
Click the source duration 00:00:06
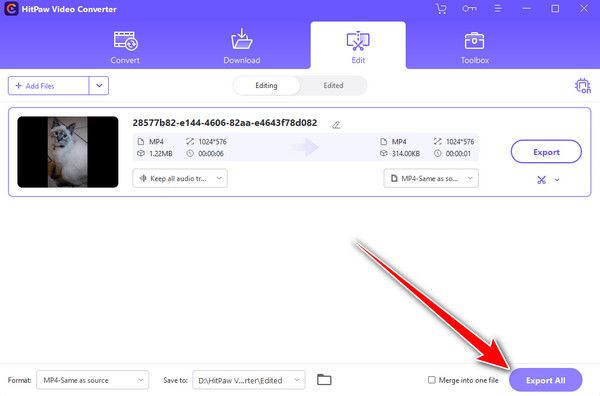(x=211, y=153)
